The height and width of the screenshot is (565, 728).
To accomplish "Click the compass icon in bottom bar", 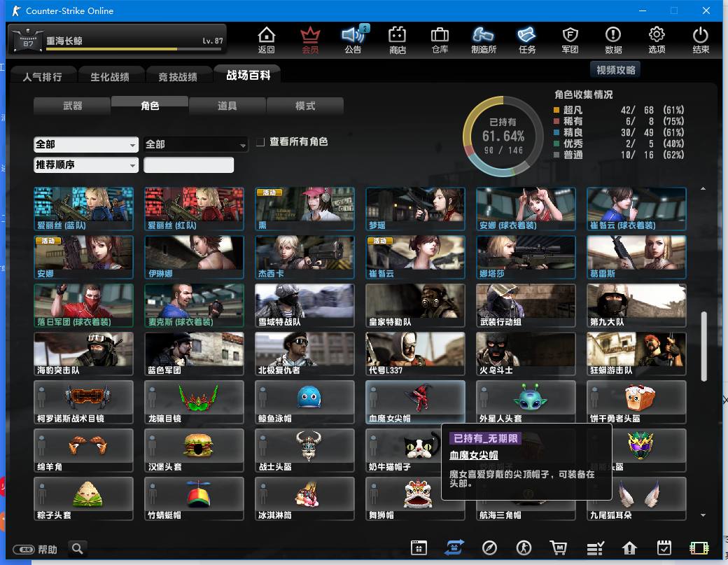I will [489, 547].
